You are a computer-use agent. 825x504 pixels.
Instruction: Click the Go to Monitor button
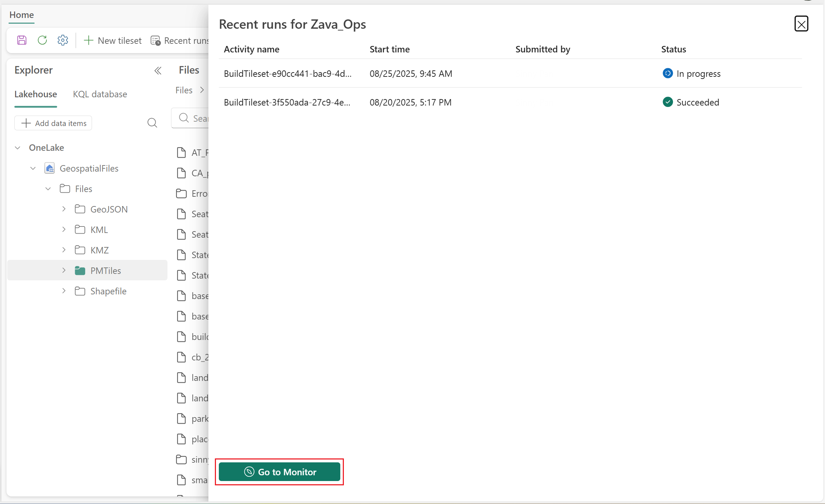click(280, 472)
